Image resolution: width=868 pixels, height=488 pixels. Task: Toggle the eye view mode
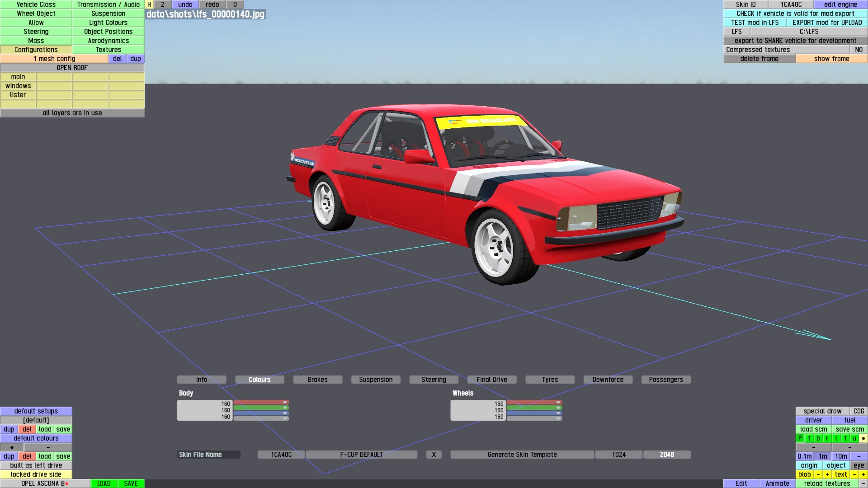pyautogui.click(x=859, y=465)
